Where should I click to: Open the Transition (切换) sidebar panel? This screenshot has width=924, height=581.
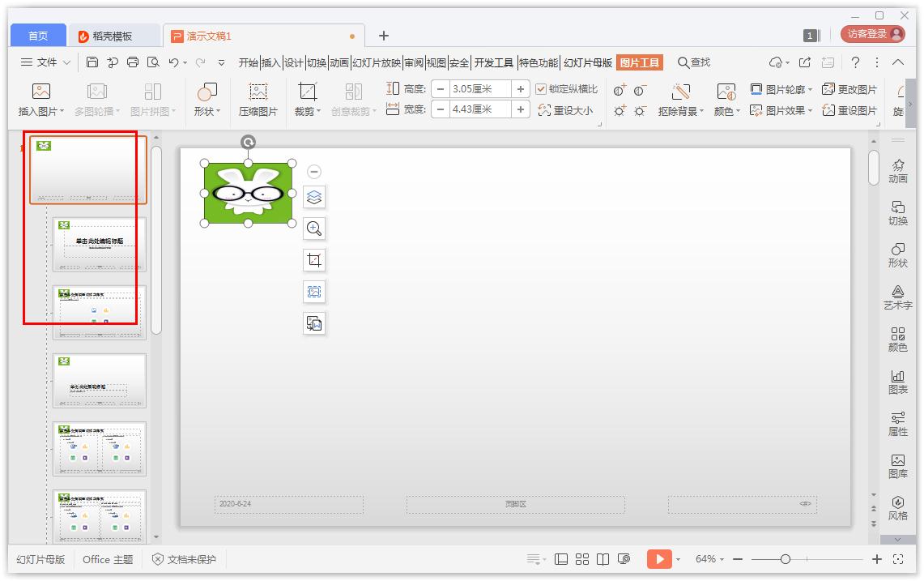pyautogui.click(x=897, y=214)
